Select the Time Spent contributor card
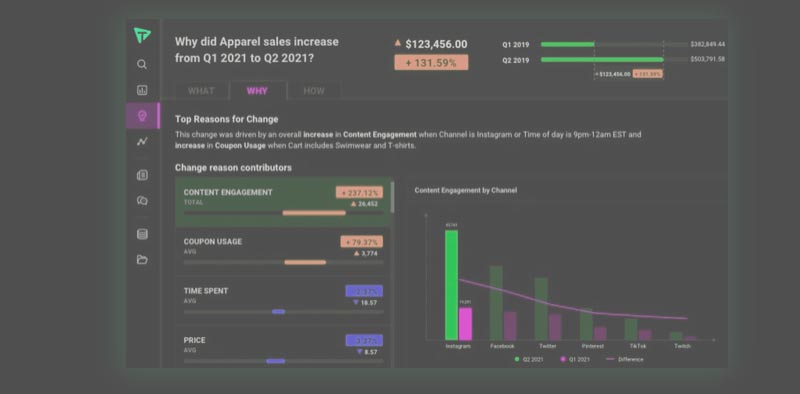 coord(283,301)
